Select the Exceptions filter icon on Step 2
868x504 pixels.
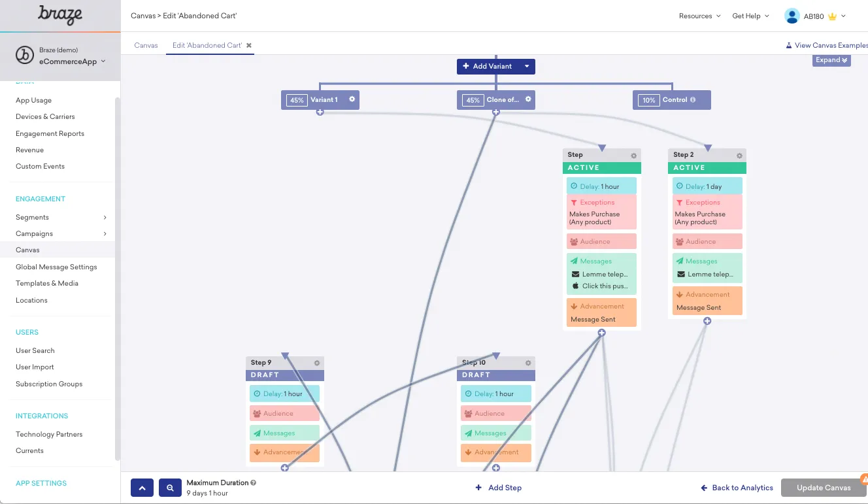pyautogui.click(x=681, y=202)
